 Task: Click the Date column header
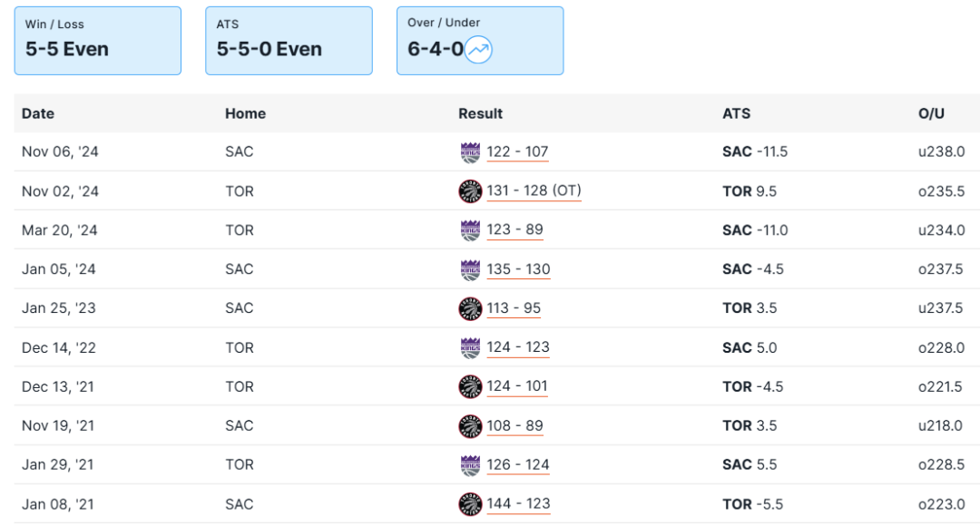point(38,113)
